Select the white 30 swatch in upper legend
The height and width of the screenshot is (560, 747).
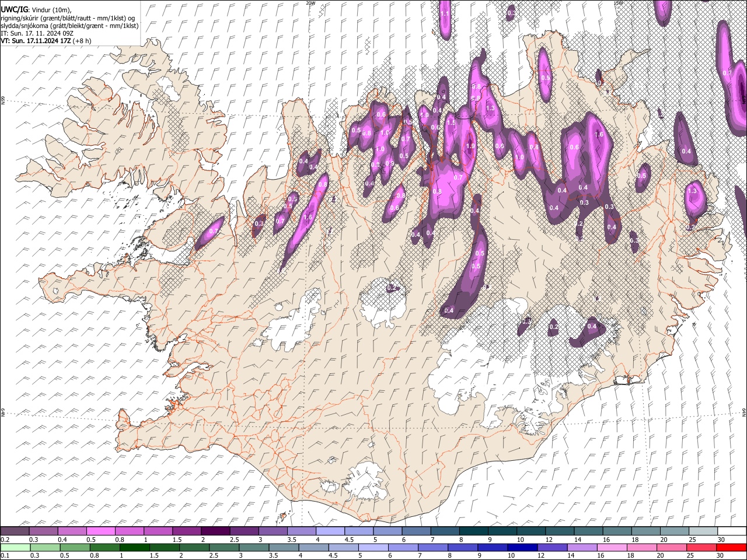point(731,531)
